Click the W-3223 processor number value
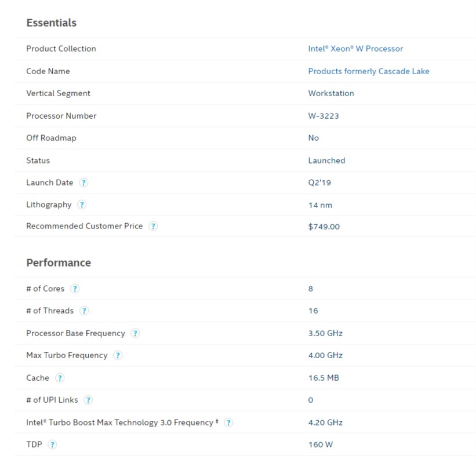The height and width of the screenshot is (466, 476). click(x=324, y=116)
